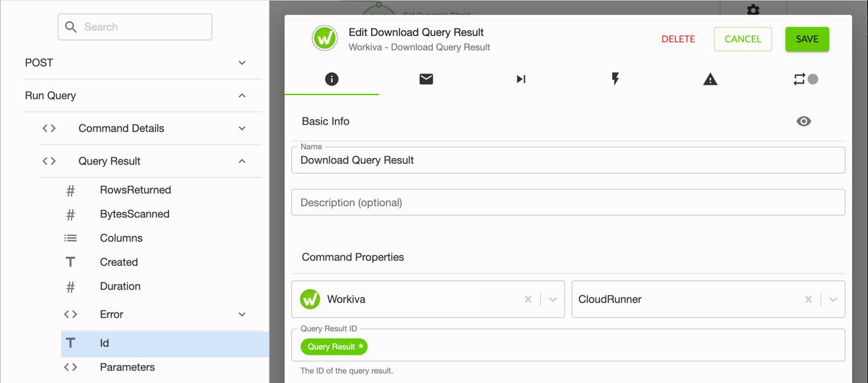Viewport: 868px width, 383px height.
Task: Open the Basic Info tab icon
Action: pos(332,79)
